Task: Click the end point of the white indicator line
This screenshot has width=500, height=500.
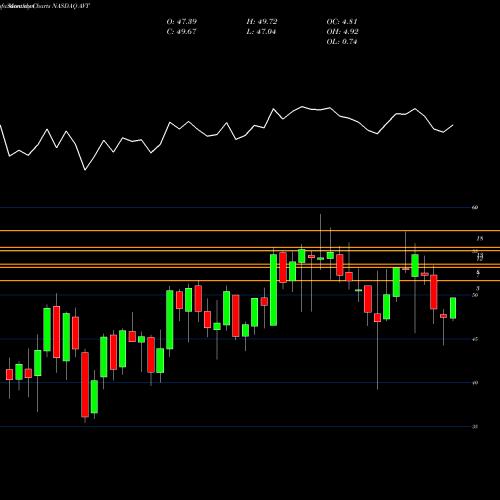Action: point(453,125)
